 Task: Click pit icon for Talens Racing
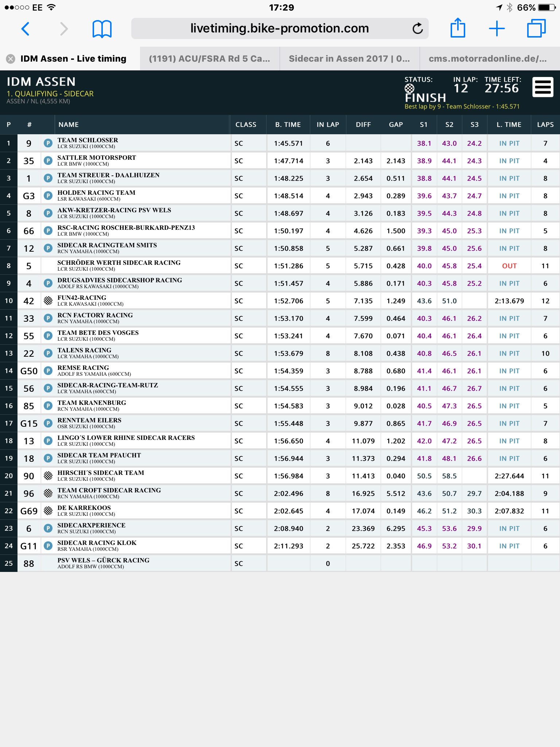click(x=48, y=353)
